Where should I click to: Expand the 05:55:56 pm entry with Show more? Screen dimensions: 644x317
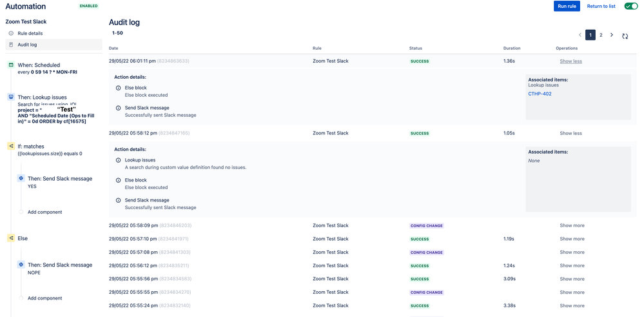pos(572,279)
